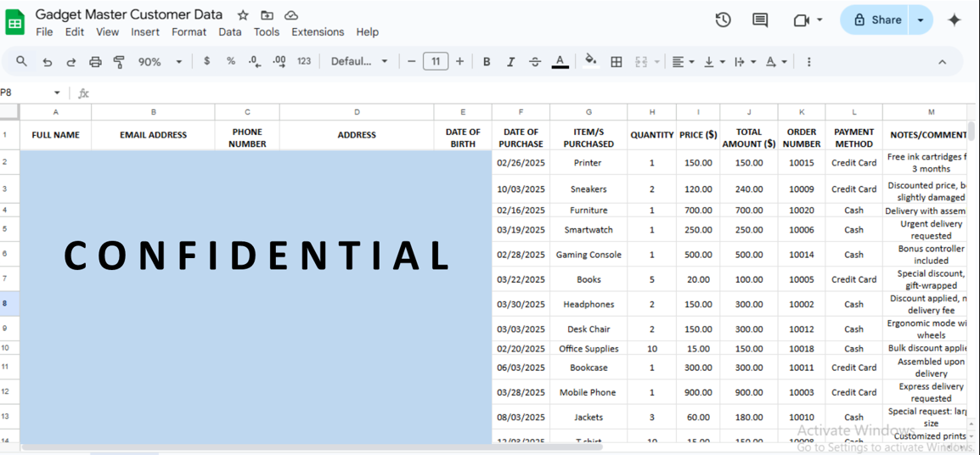Select the Smartwatch cell
Screen dimensions: 980x455
pyautogui.click(x=589, y=229)
